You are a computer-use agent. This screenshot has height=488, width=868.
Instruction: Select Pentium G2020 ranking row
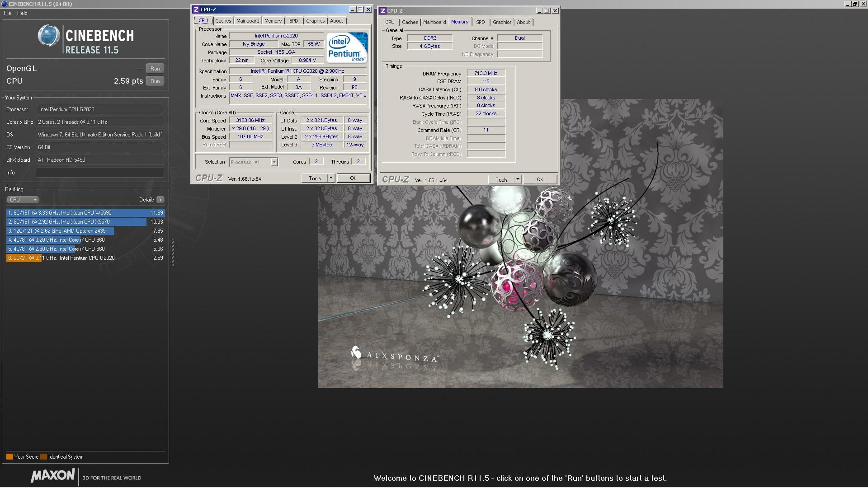[x=85, y=258]
